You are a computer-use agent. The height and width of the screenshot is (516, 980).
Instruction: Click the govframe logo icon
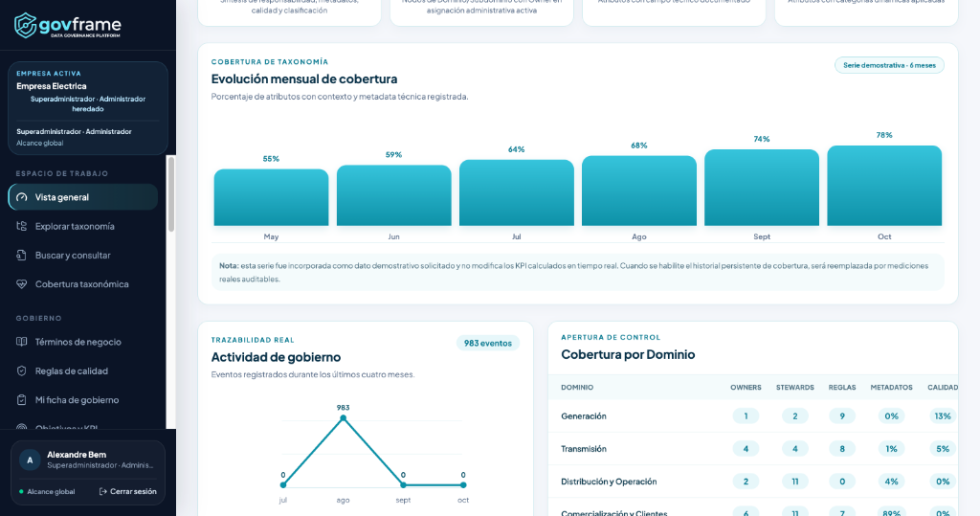tap(25, 25)
